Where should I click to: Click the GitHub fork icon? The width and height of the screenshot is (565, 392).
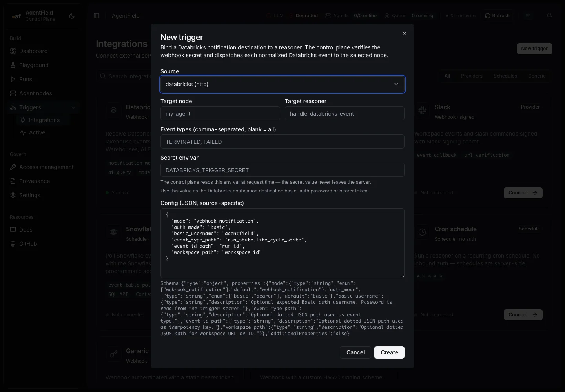click(x=13, y=244)
